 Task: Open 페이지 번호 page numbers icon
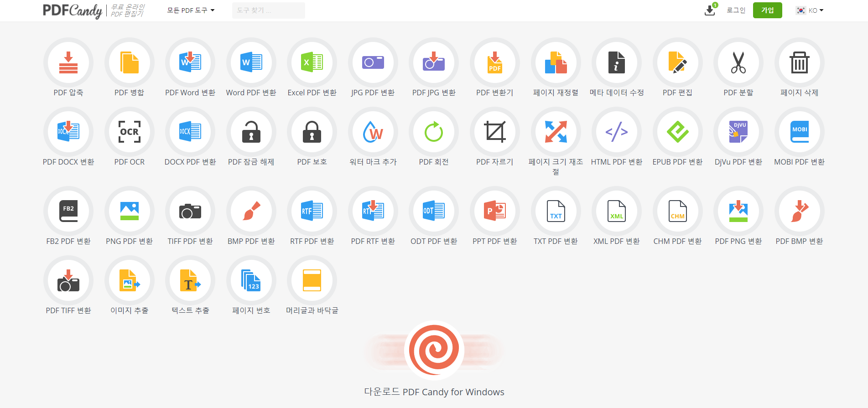pyautogui.click(x=251, y=280)
